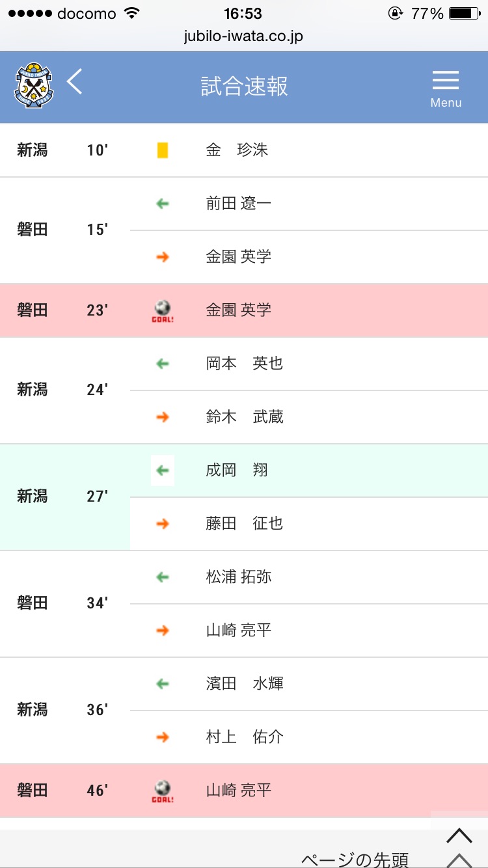Image resolution: width=488 pixels, height=868 pixels.
Task: Tap the 試合速報 page title
Action: point(244,87)
